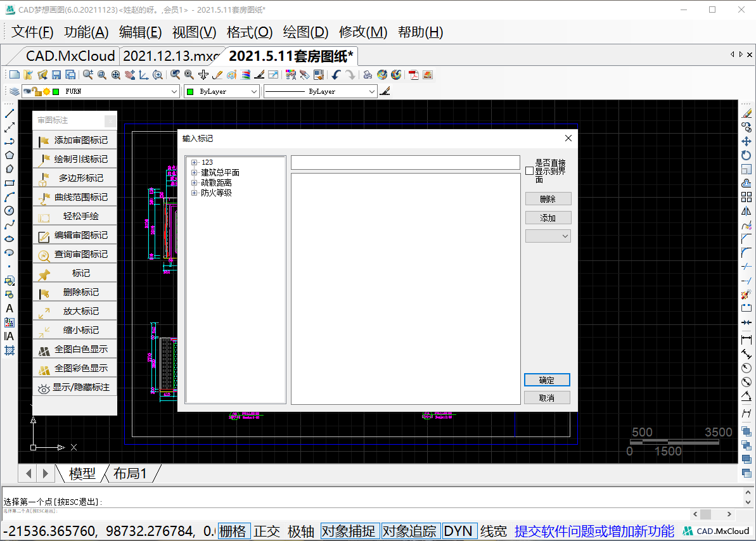Toggle 极轴 polar tracking in status bar
This screenshot has height=541, width=756.
[x=301, y=531]
